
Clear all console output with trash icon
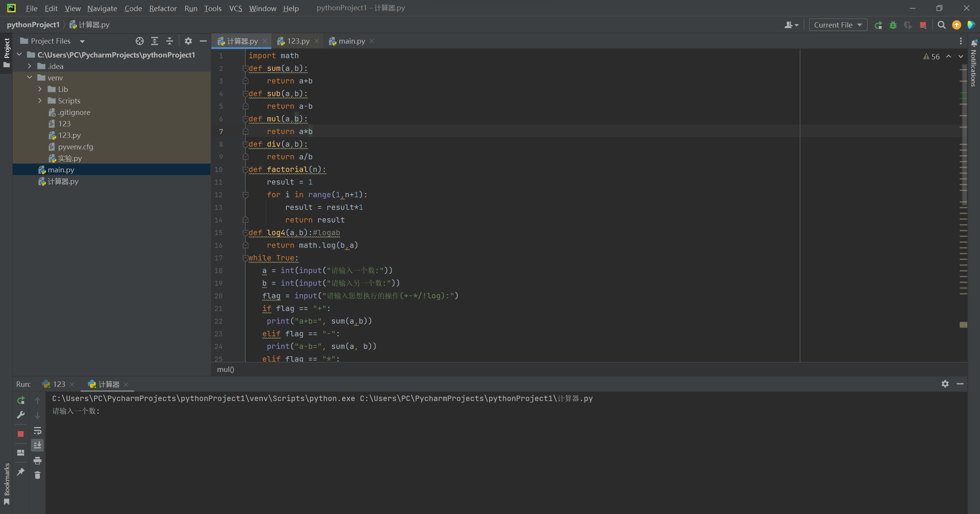pyautogui.click(x=38, y=475)
